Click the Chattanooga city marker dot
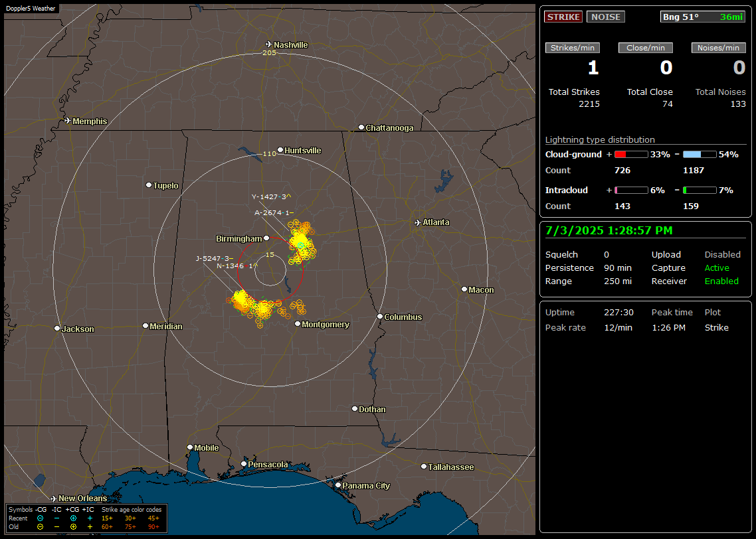The width and height of the screenshot is (756, 539). [361, 127]
